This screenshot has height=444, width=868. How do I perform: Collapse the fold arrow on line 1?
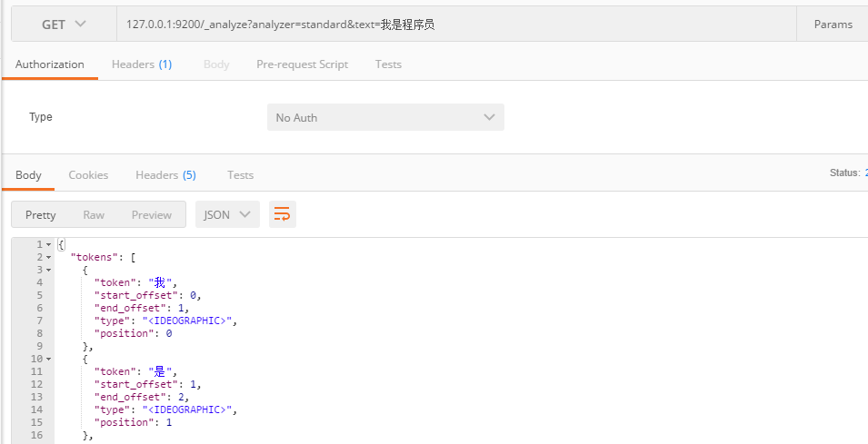[x=49, y=244]
